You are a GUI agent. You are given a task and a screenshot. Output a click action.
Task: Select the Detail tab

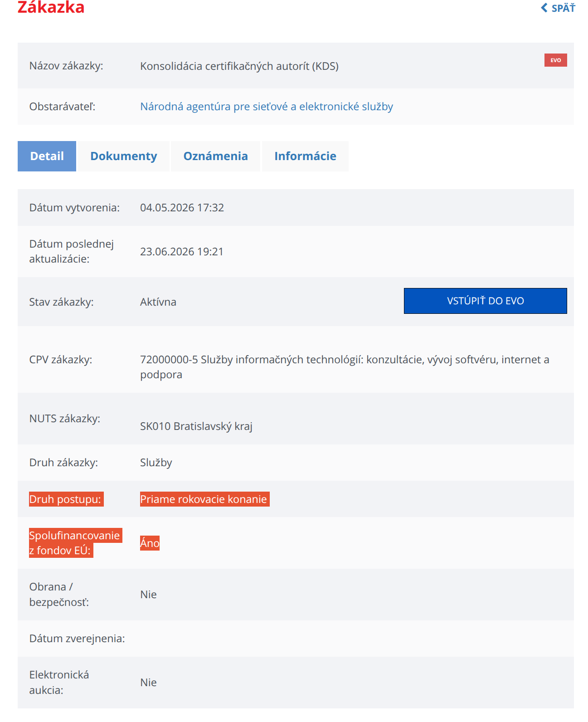pos(47,156)
